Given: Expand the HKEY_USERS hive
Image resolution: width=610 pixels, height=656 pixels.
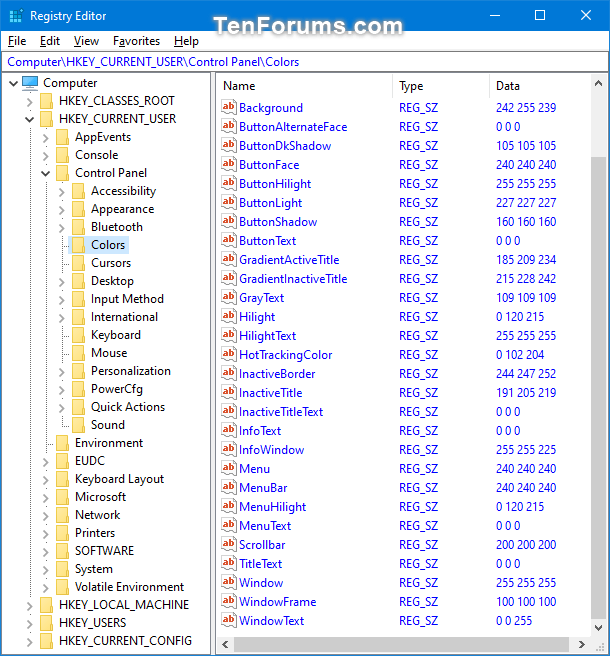Looking at the screenshot, I should tap(29, 623).
